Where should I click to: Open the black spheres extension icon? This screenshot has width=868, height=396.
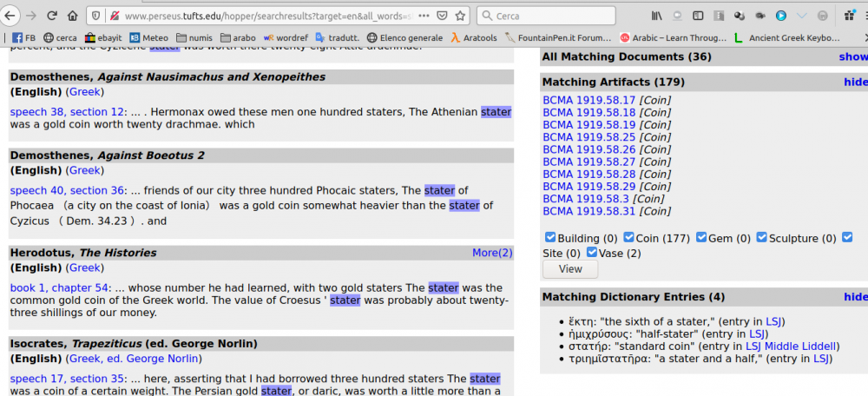(739, 16)
